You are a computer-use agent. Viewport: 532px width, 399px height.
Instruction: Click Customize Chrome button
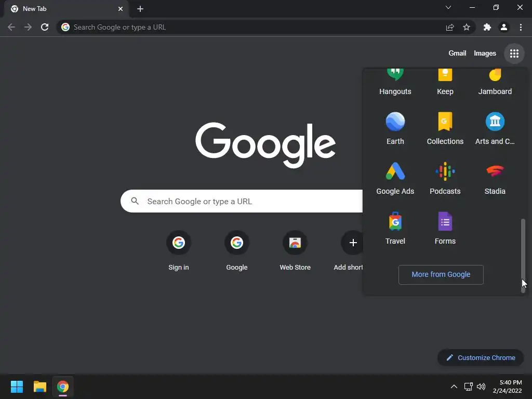point(481,357)
